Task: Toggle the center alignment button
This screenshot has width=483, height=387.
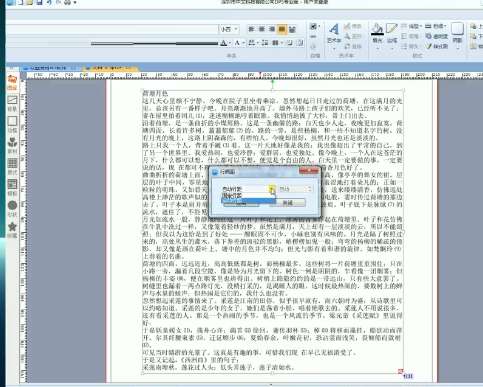Action: click(x=262, y=29)
